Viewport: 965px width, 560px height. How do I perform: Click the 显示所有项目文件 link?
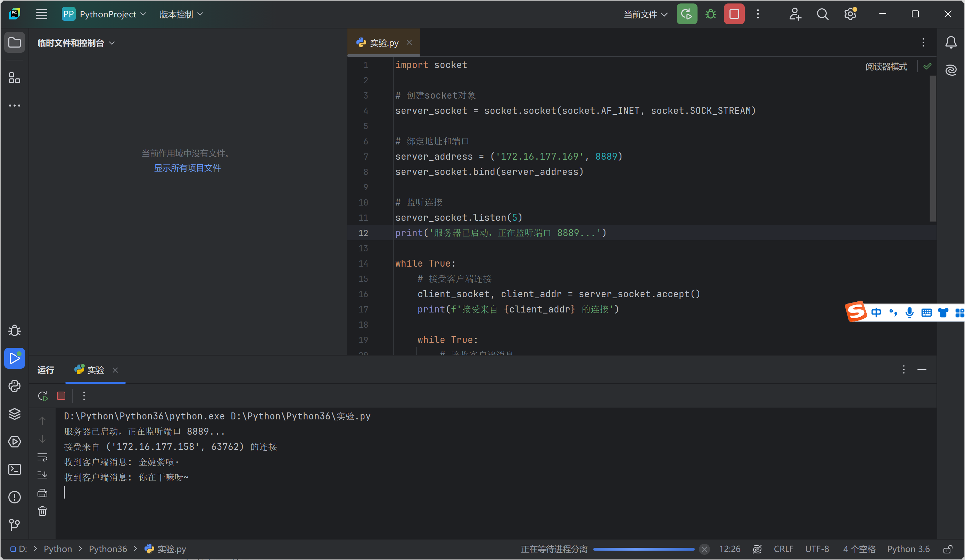point(187,168)
